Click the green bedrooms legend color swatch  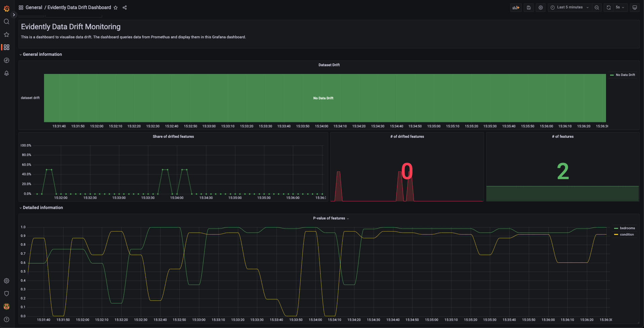pyautogui.click(x=616, y=228)
